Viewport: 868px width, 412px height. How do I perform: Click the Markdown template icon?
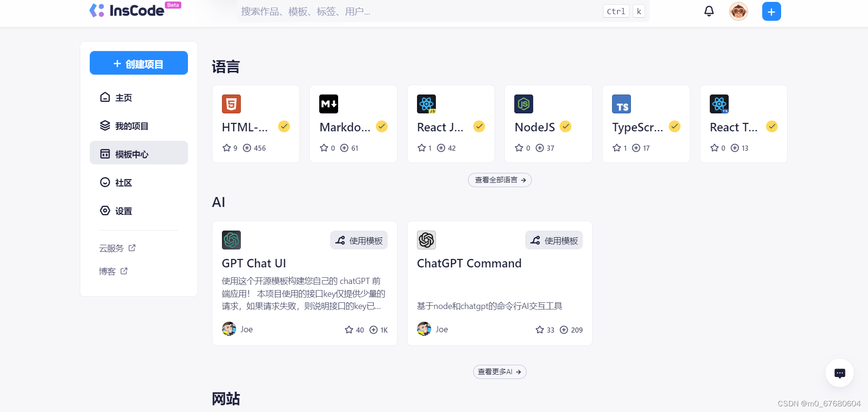pos(329,104)
